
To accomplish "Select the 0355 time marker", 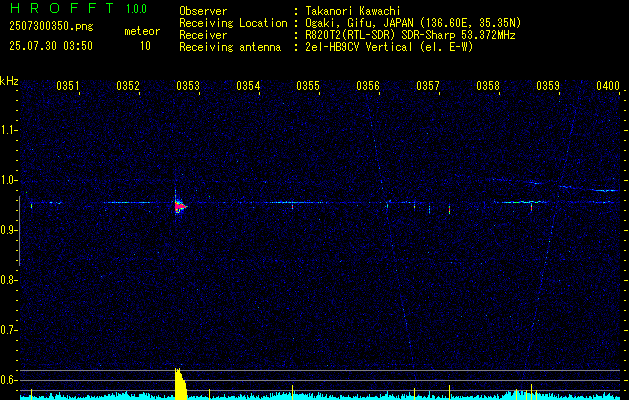I will (x=308, y=85).
